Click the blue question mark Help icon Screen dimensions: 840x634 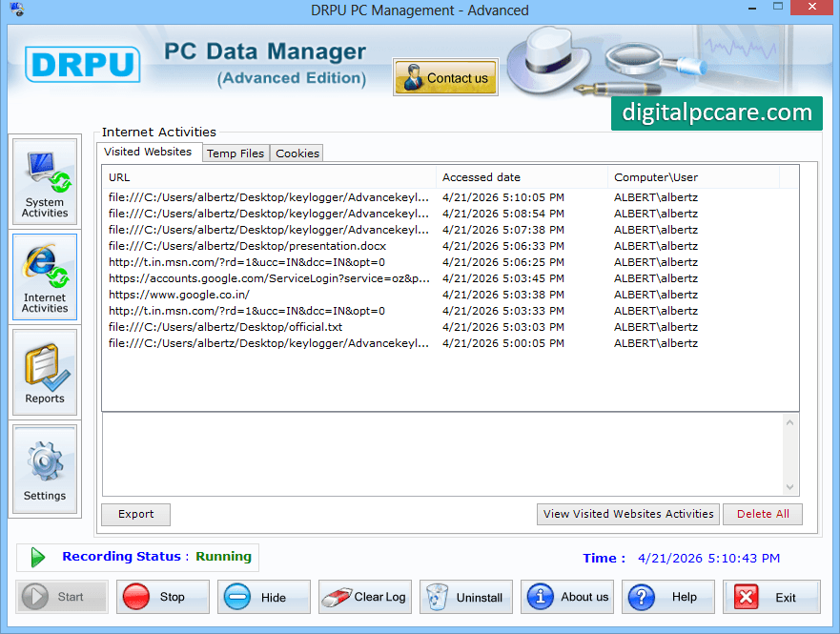(x=642, y=597)
